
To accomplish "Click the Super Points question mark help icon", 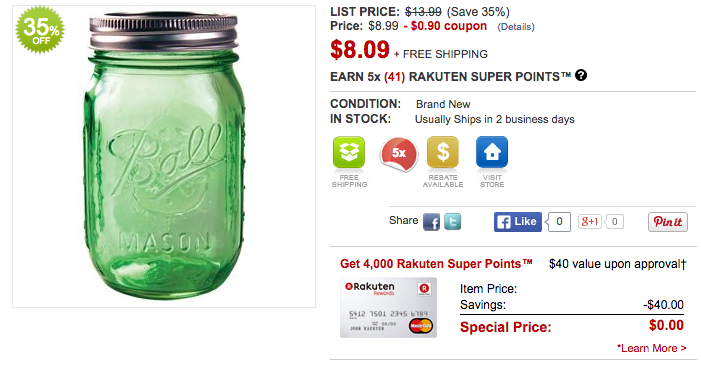I will (x=581, y=76).
